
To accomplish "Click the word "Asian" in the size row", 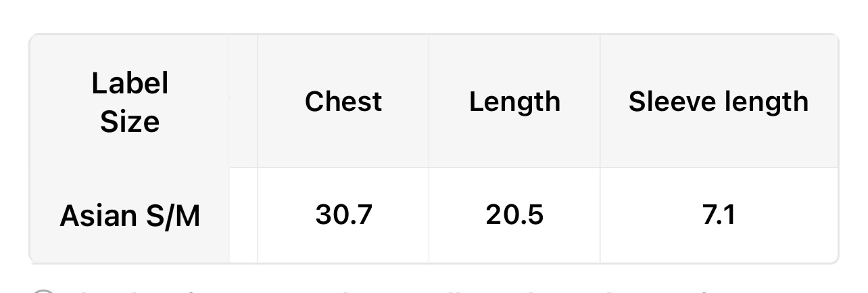I will 98,216.
